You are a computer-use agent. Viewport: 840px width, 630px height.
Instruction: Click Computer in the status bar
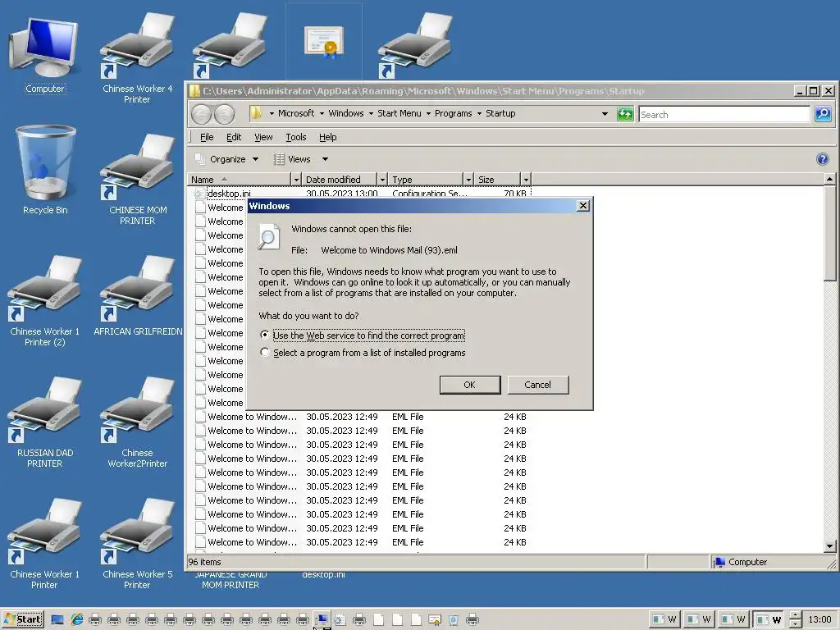click(741, 562)
